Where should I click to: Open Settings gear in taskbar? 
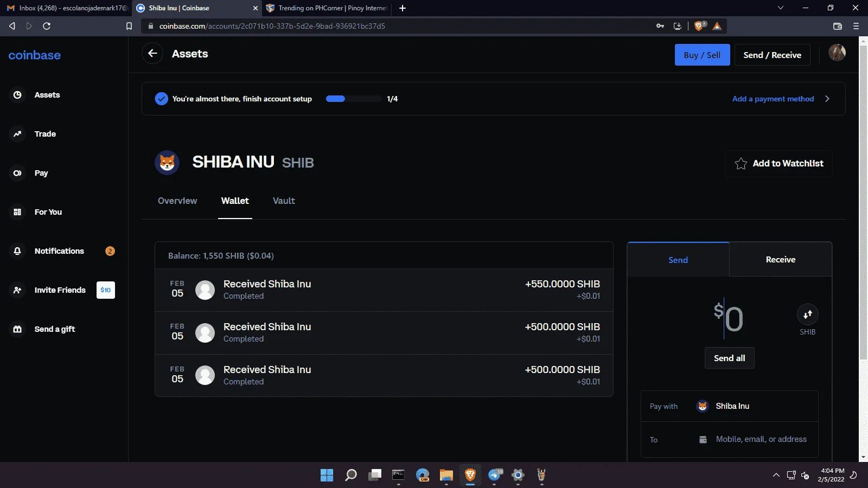[x=518, y=476]
